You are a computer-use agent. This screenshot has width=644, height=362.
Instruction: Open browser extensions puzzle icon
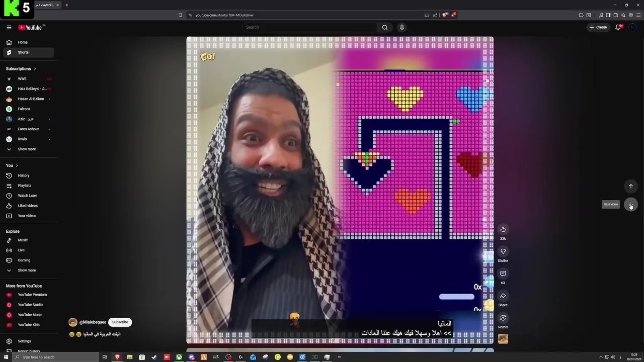pos(581,15)
